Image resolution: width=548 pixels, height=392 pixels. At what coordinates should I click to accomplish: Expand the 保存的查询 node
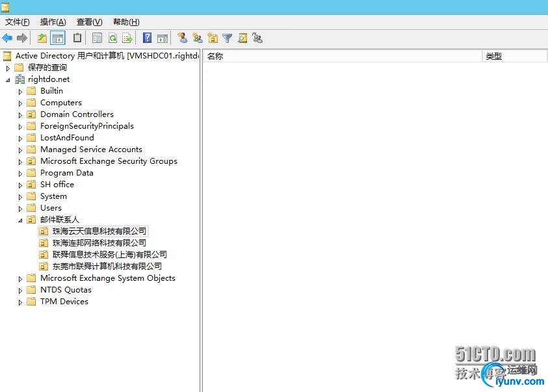click(x=8, y=68)
